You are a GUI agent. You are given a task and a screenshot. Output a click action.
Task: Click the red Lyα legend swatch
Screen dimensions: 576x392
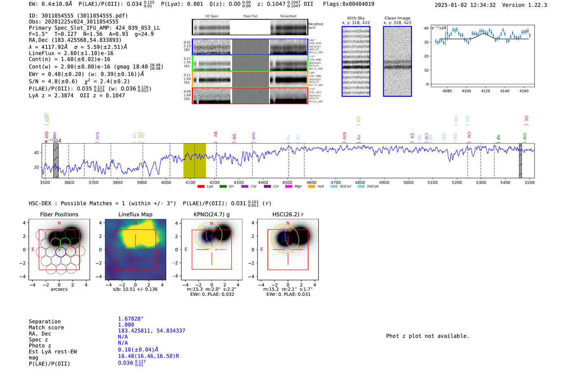pos(201,186)
